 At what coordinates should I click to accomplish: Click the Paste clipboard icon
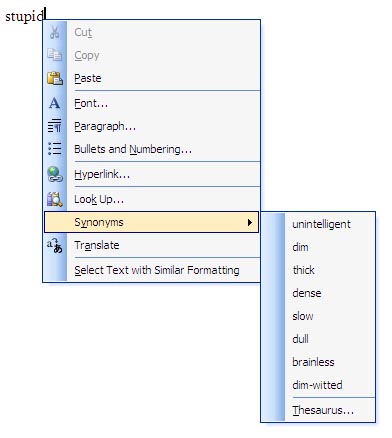point(55,78)
